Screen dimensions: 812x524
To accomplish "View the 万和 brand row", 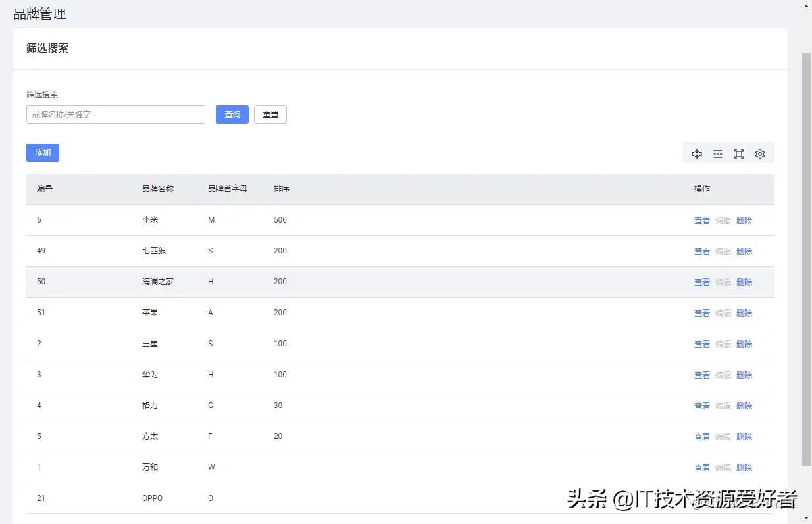I will [702, 468].
